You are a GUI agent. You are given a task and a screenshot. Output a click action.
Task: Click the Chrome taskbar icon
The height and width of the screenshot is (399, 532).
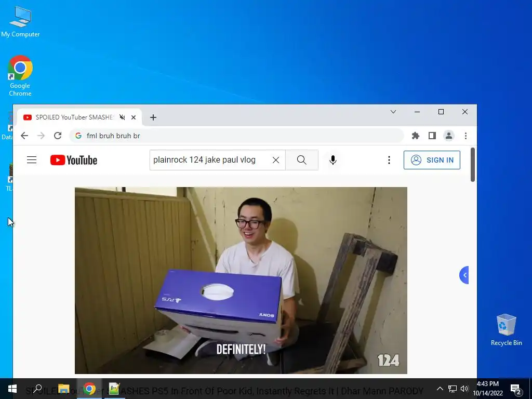(89, 389)
